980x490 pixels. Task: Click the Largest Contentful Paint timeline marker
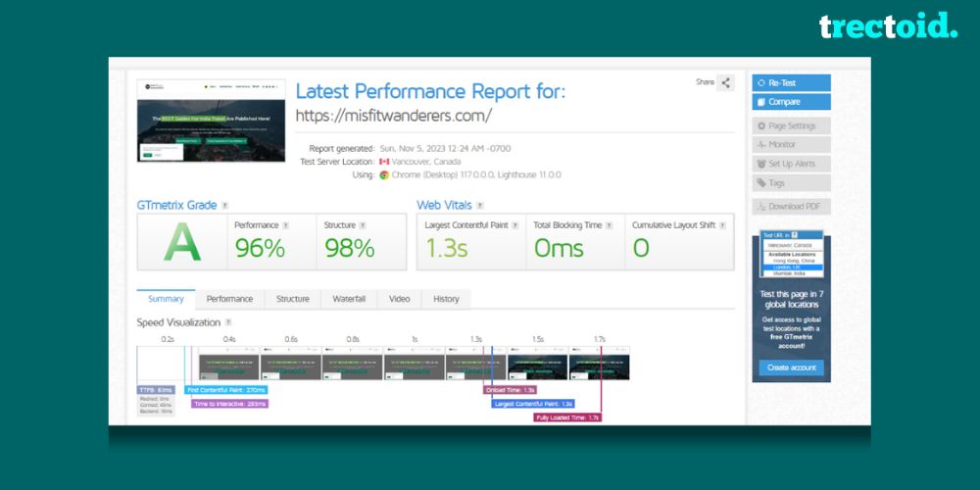[x=534, y=404]
